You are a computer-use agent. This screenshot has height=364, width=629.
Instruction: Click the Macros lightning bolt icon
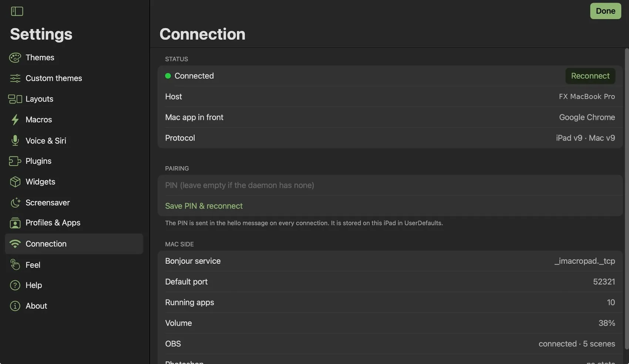15,120
